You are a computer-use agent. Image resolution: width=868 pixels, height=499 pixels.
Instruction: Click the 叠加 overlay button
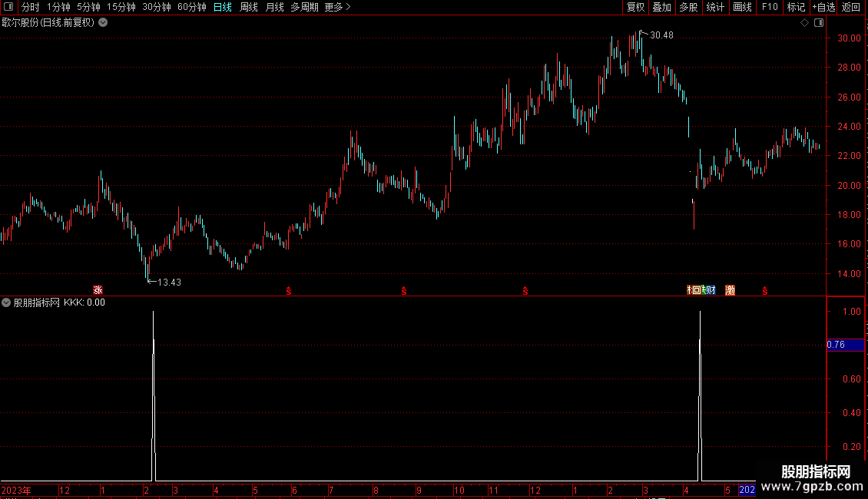[x=661, y=7]
